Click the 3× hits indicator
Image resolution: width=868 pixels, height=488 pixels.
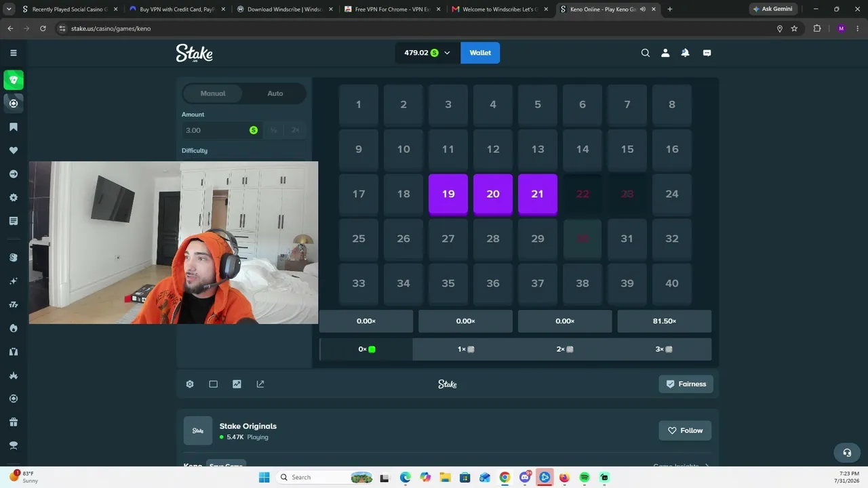pyautogui.click(x=664, y=349)
